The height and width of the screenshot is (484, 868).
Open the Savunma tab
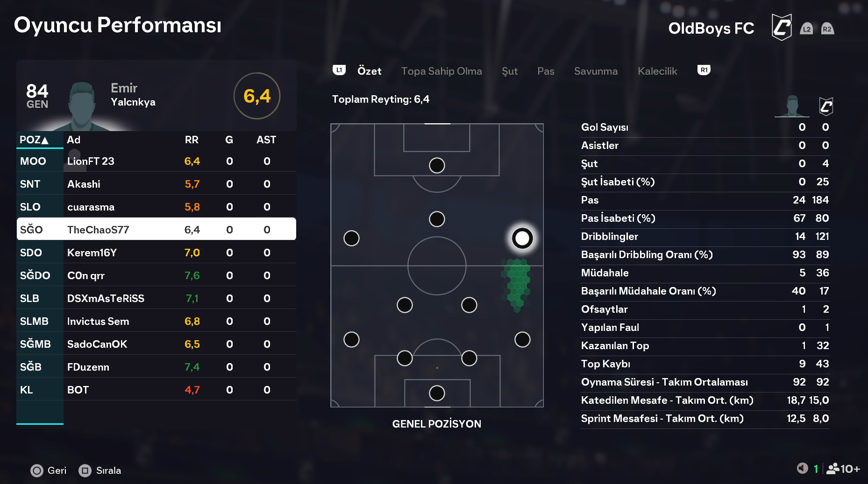coord(596,71)
